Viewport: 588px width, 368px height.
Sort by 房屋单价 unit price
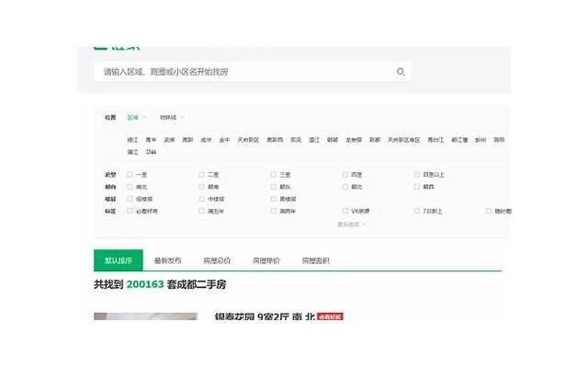pos(266,260)
